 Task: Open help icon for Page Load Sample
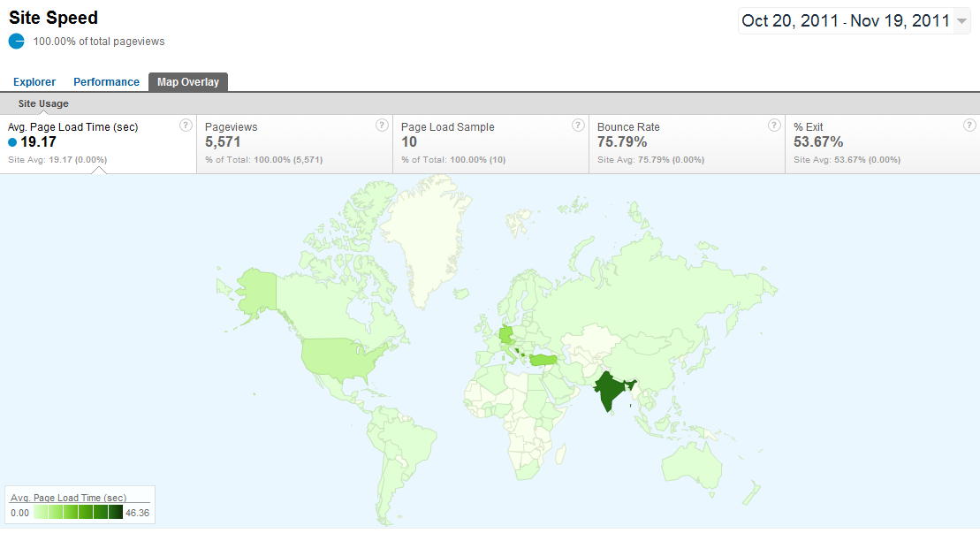click(578, 126)
